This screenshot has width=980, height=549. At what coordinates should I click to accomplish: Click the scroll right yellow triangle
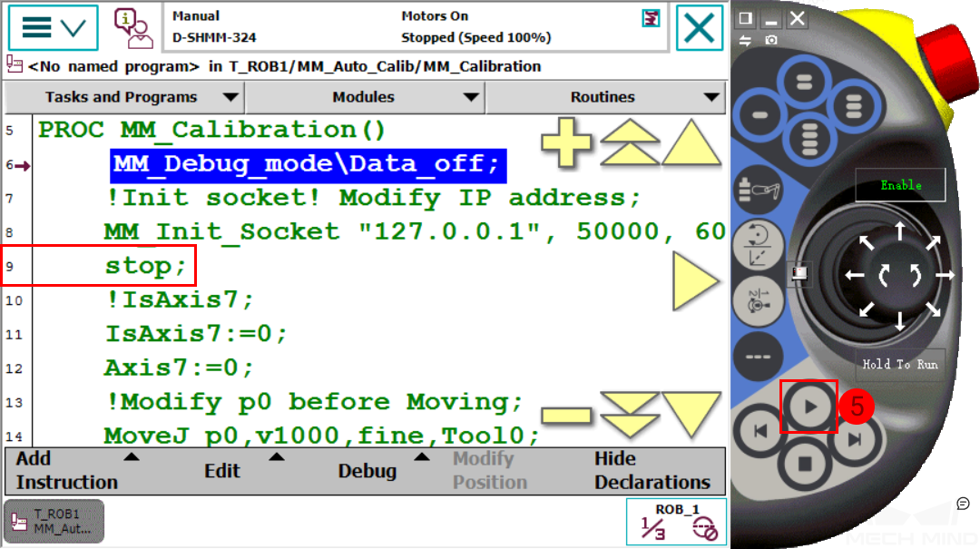pyautogui.click(x=696, y=281)
